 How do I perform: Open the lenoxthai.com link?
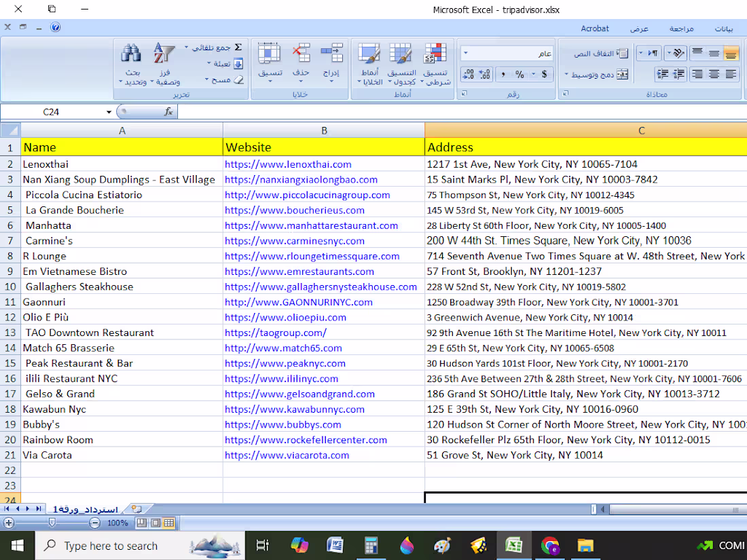288,164
